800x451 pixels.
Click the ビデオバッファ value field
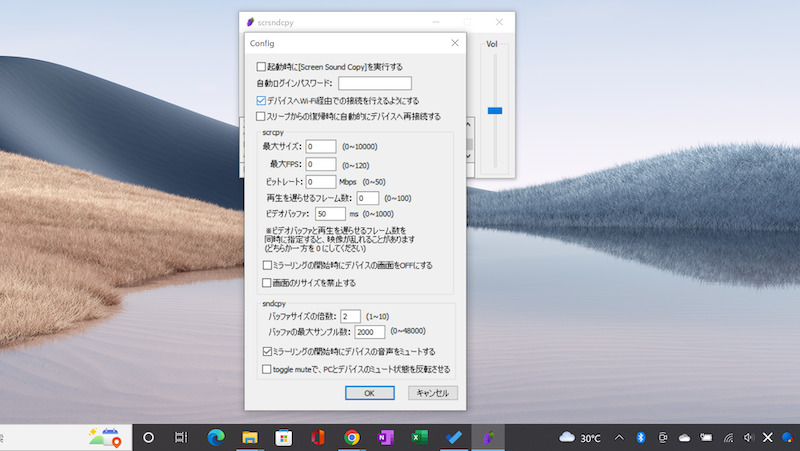[329, 214]
